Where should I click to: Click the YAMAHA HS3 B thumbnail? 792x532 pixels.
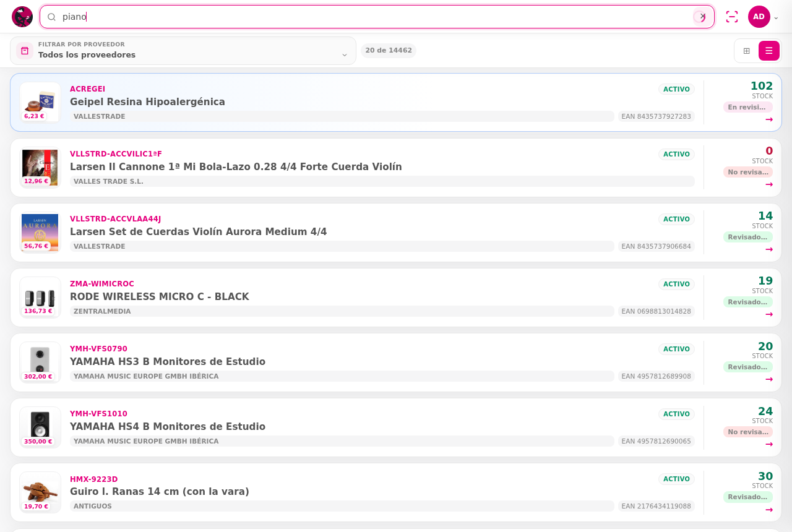click(x=40, y=362)
